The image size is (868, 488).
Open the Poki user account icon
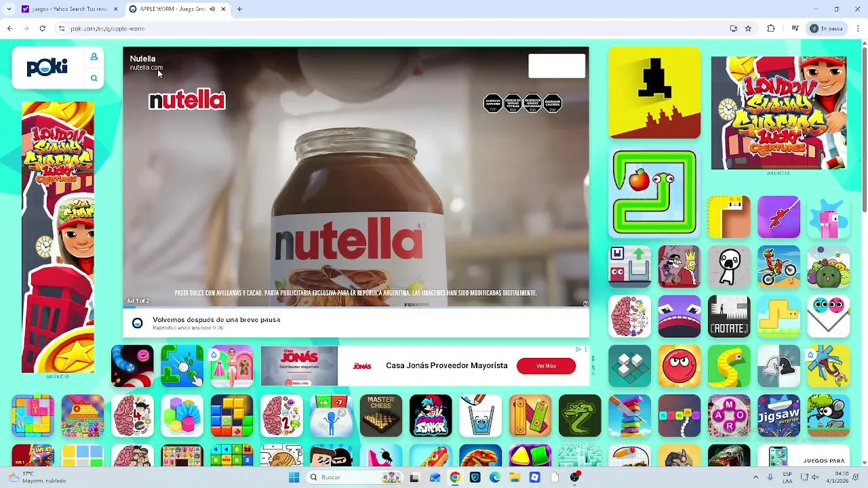(94, 57)
